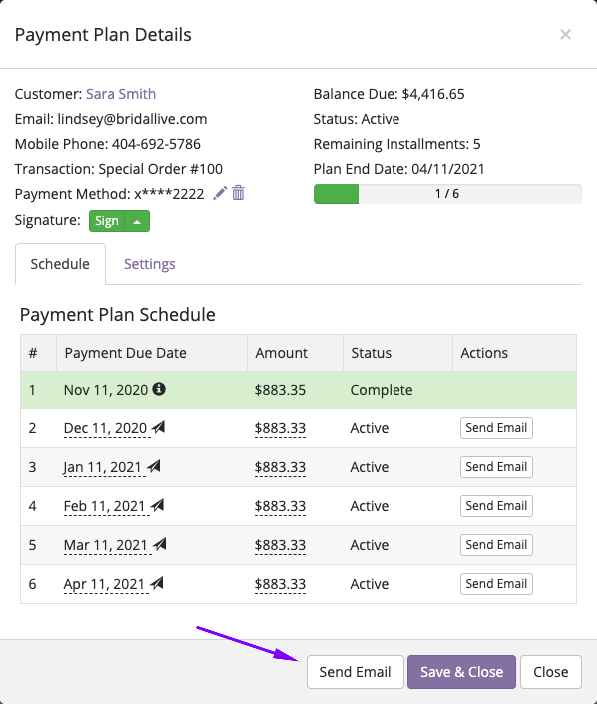Click the 1 / 6 progress bar
Viewport: 597px width, 704px height.
(x=448, y=194)
